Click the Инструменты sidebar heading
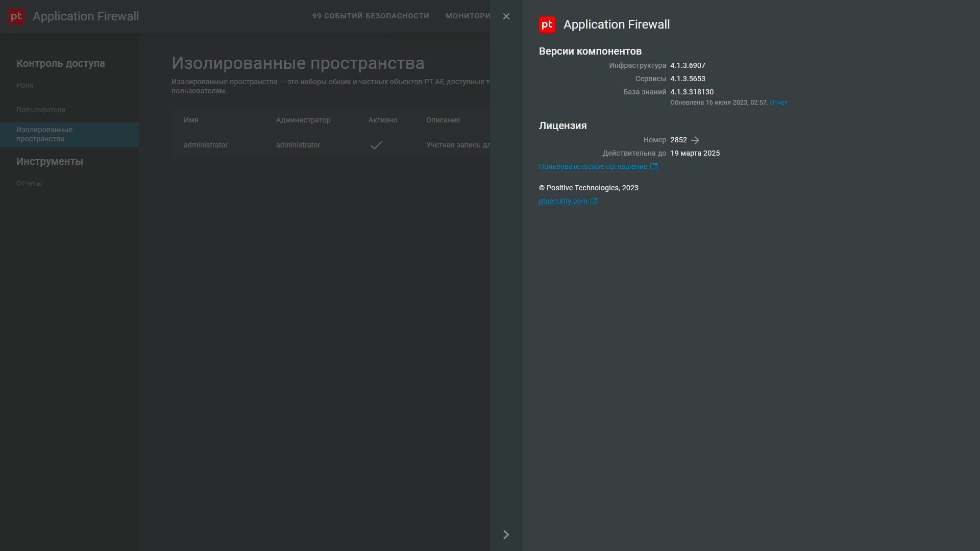The width and height of the screenshot is (980, 551). (50, 161)
